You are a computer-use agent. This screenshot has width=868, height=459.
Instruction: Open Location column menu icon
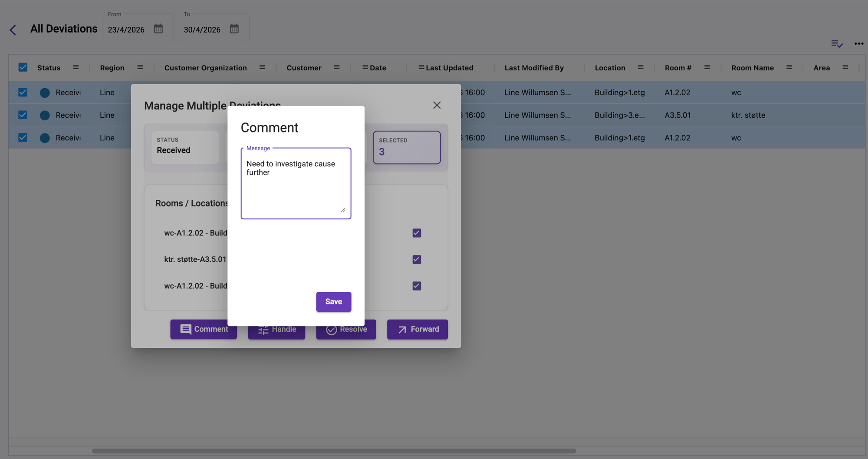pos(641,67)
